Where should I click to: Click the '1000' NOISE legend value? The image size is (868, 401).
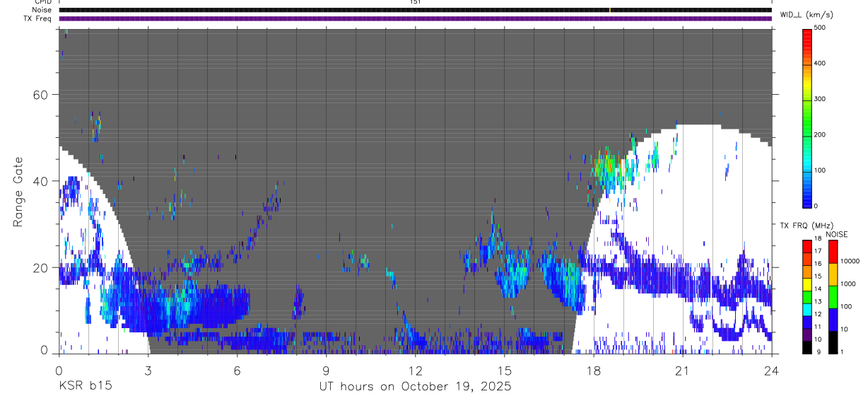[x=848, y=284]
